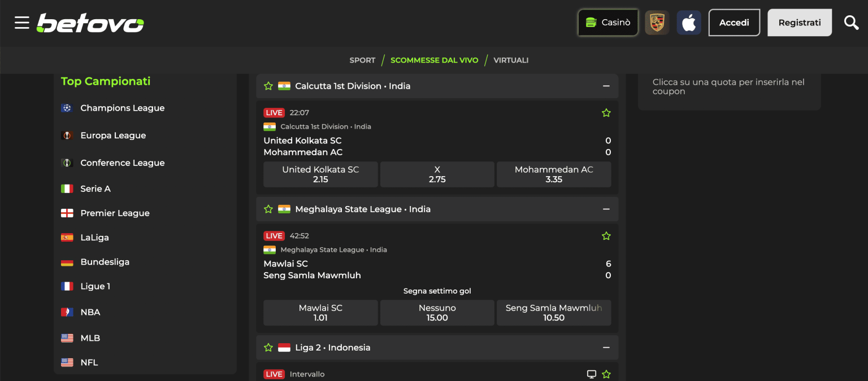Open the hamburger menu icon
Screen dimensions: 868x381
pyautogui.click(x=22, y=23)
